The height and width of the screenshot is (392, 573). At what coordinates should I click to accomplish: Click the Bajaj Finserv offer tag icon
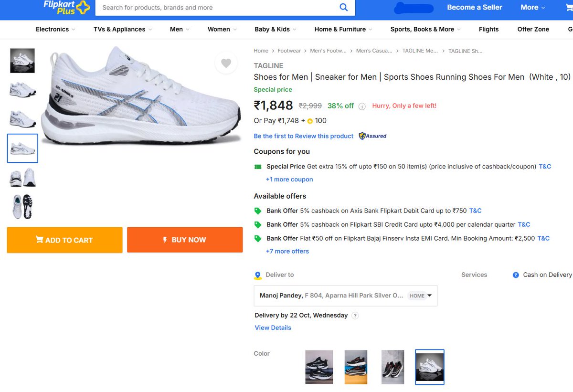pyautogui.click(x=258, y=238)
